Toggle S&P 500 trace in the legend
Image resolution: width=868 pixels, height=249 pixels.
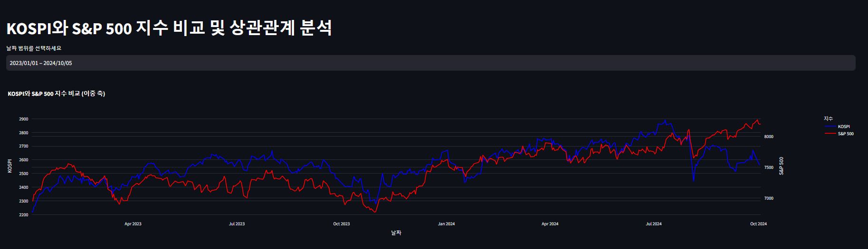(839, 134)
